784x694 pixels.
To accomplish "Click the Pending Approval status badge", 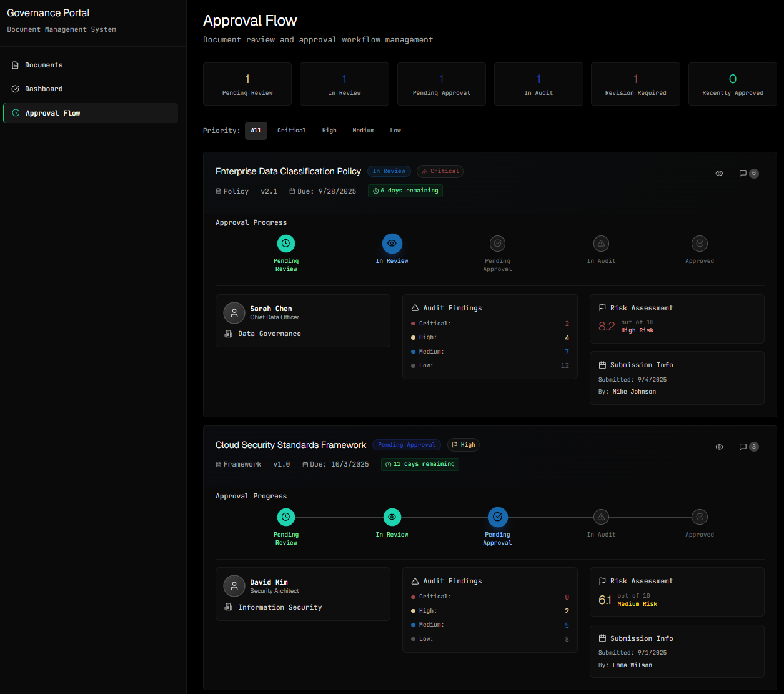I will click(x=407, y=445).
